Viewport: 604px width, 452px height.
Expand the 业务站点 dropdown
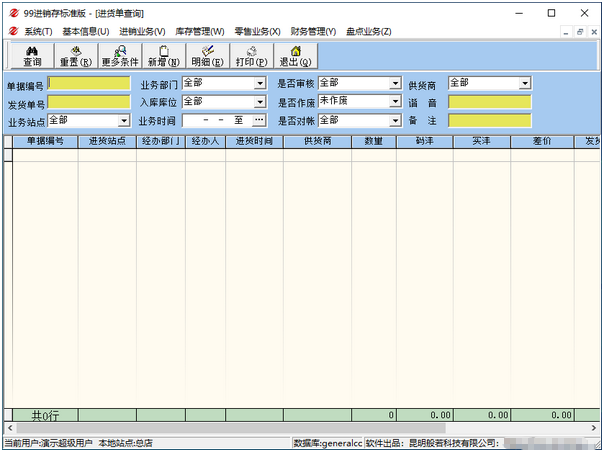pyautogui.click(x=124, y=121)
